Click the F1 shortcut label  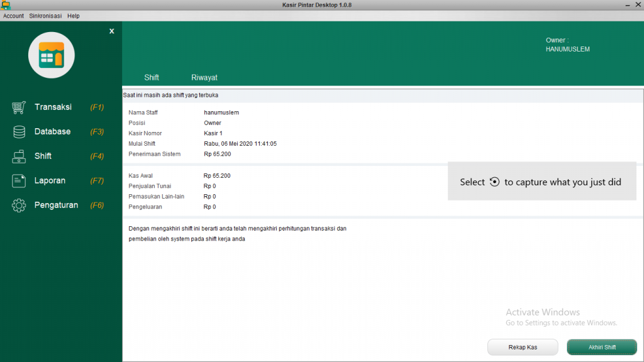pos(97,107)
